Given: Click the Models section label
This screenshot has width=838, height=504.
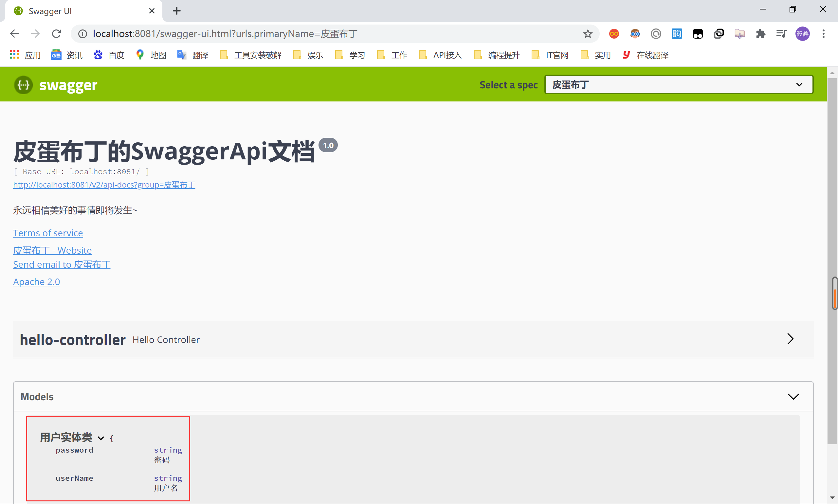Looking at the screenshot, I should [37, 396].
